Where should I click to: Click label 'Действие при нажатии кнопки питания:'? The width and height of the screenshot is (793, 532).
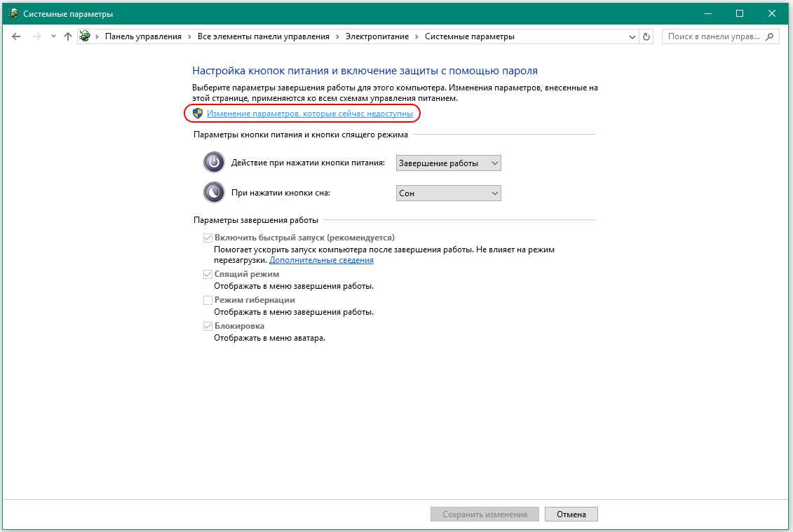pyautogui.click(x=308, y=163)
